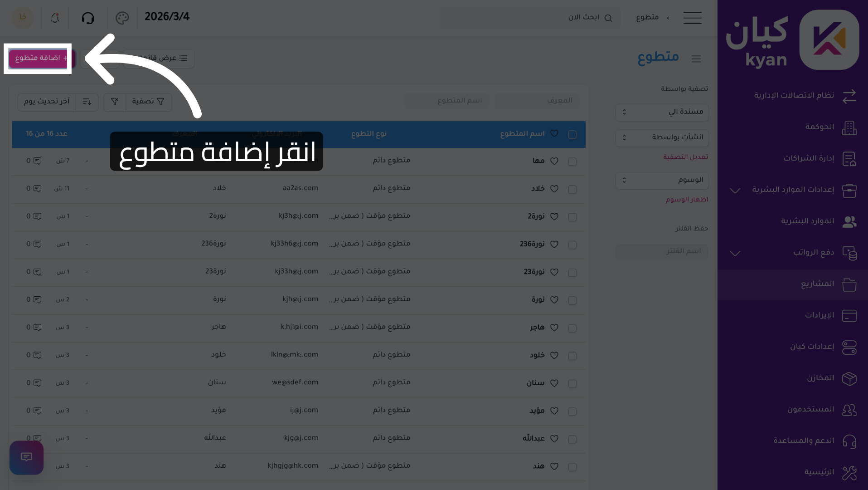Expand the مسندة الي dropdown
868x490 pixels.
point(662,112)
